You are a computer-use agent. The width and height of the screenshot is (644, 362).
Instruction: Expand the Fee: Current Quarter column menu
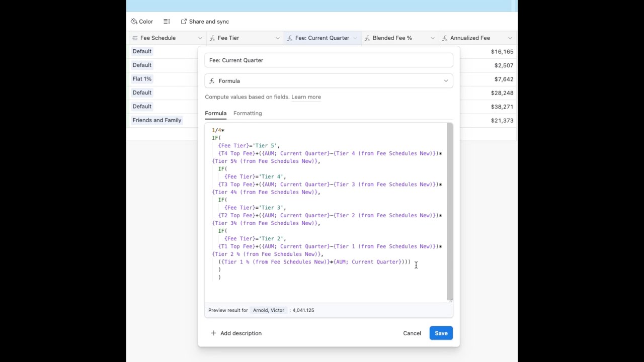click(355, 38)
